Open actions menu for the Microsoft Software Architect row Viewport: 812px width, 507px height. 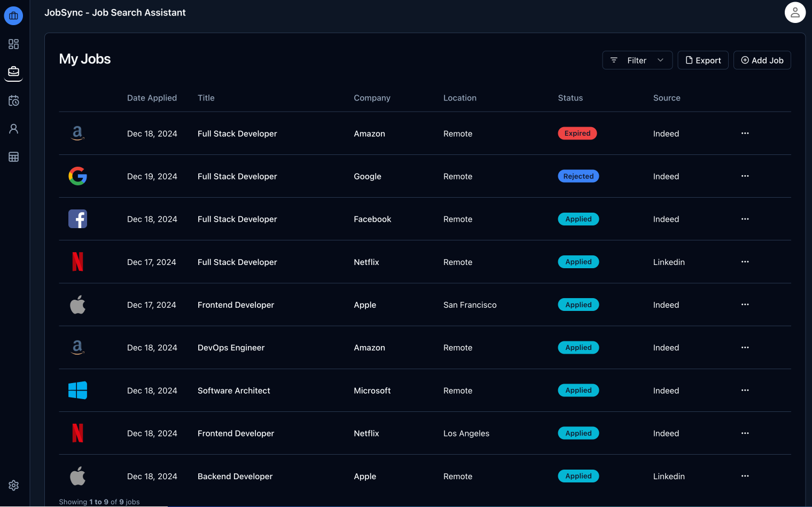click(x=745, y=390)
